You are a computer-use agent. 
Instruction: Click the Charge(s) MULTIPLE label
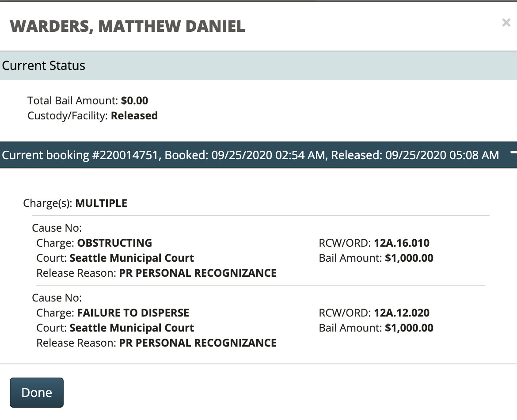click(75, 203)
